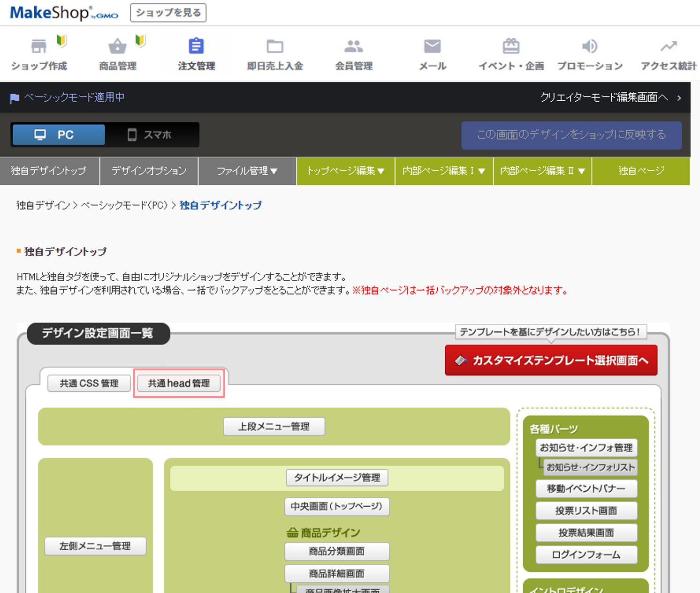Open the アクセス統計 statistics section

click(668, 53)
